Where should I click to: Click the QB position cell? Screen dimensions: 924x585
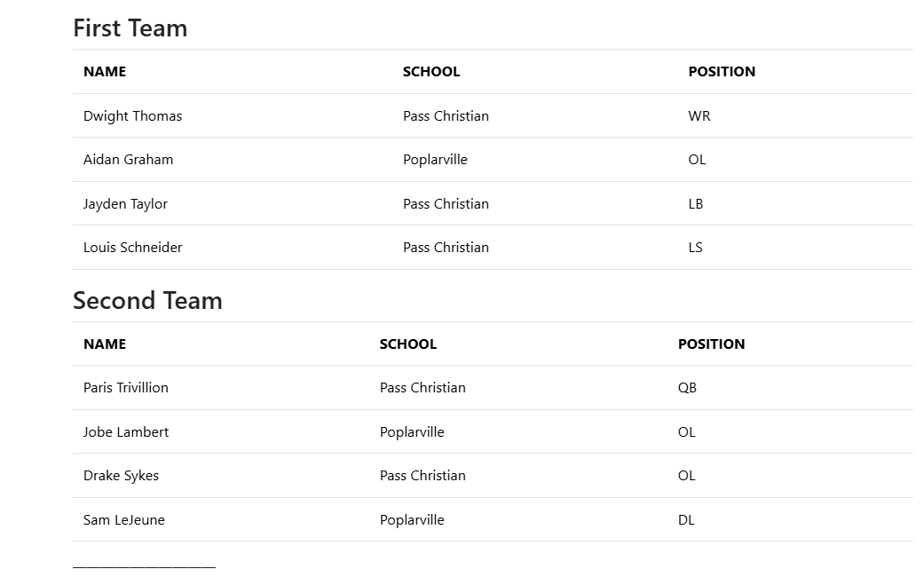pyautogui.click(x=687, y=388)
